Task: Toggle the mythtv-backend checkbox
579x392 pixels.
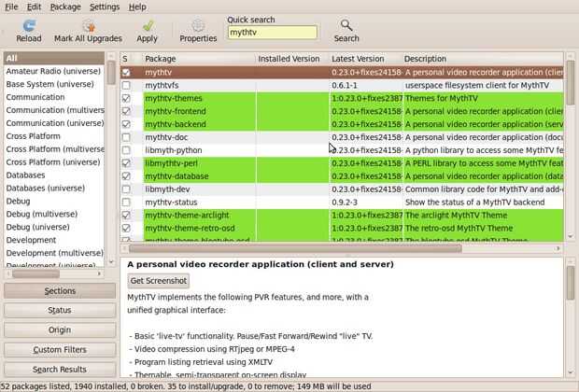Action: point(126,124)
